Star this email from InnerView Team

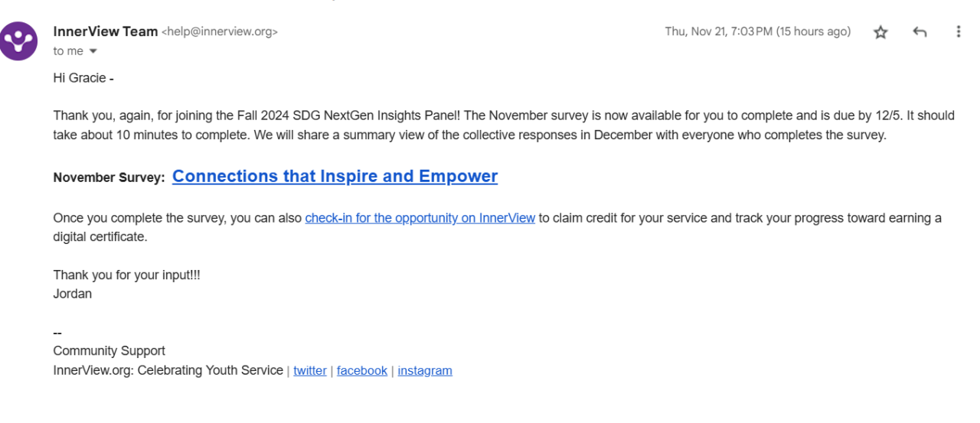pos(880,32)
